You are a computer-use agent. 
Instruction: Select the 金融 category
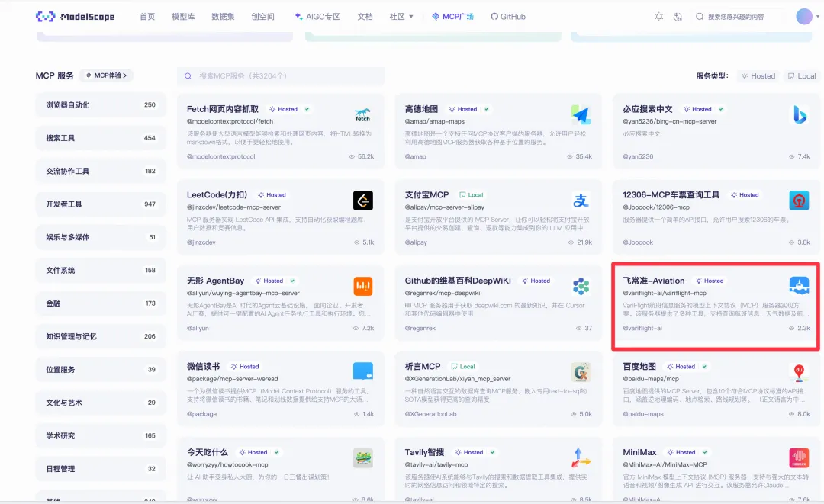tap(101, 303)
